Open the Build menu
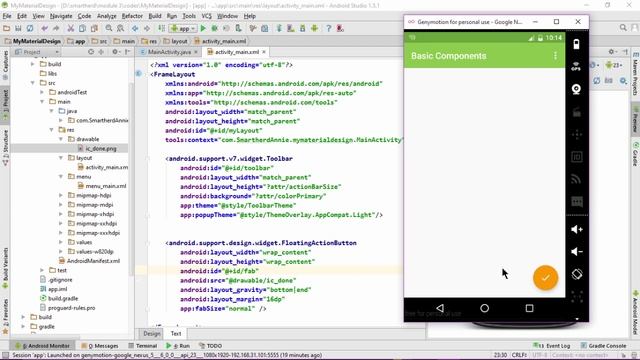640x360 pixels. click(x=155, y=16)
